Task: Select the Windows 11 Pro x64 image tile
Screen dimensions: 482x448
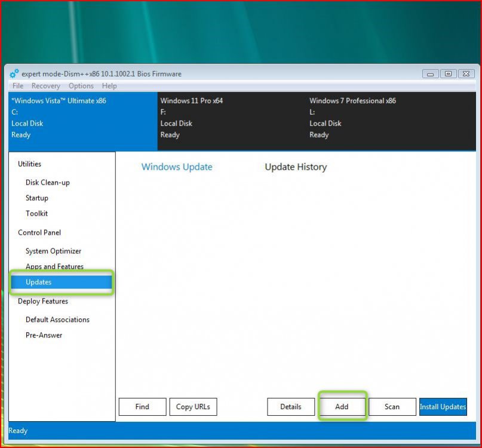Action: tap(232, 121)
